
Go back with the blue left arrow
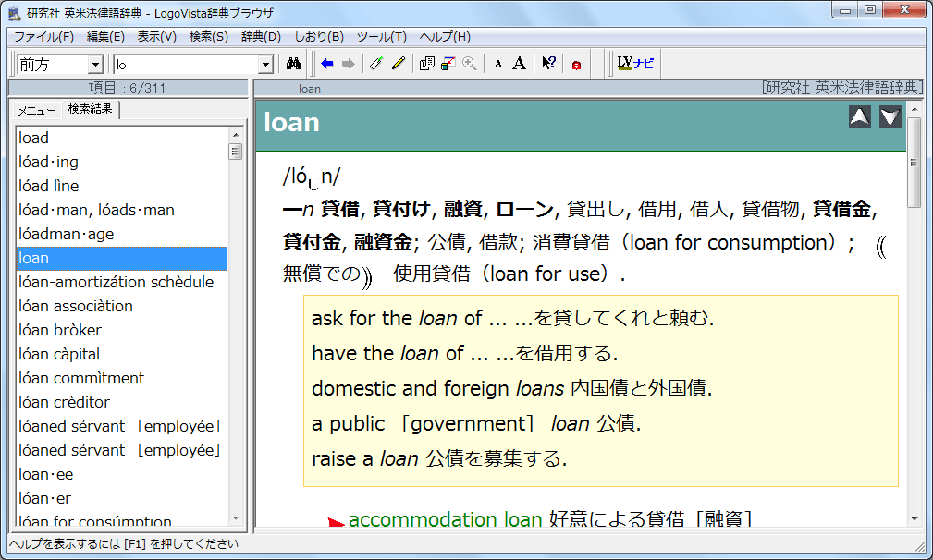point(326,64)
